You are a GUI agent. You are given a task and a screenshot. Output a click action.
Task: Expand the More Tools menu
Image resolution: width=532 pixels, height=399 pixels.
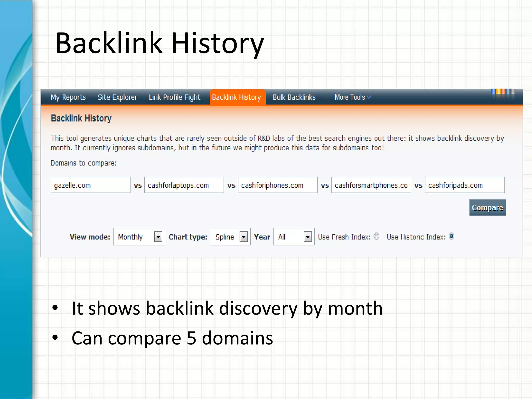[353, 97]
